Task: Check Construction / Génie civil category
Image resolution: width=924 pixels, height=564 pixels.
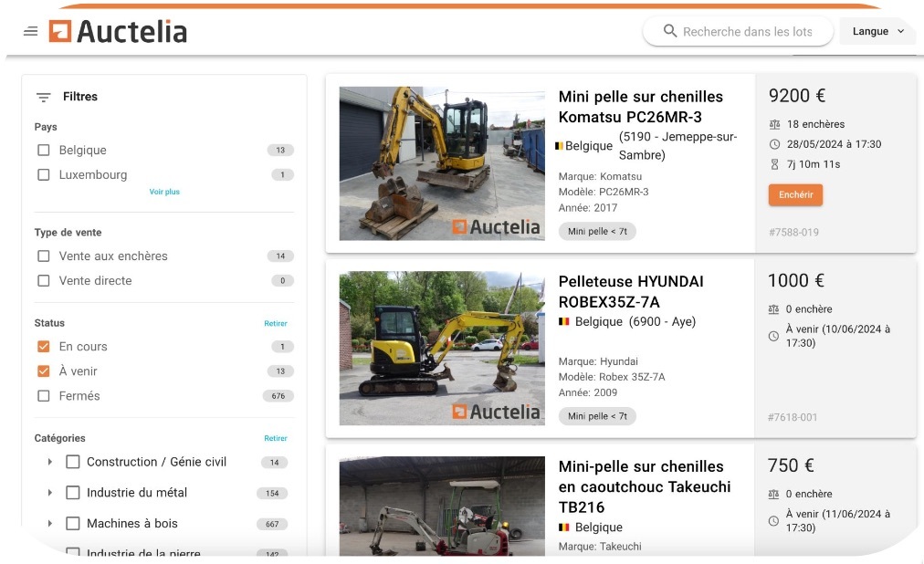Action: (73, 462)
